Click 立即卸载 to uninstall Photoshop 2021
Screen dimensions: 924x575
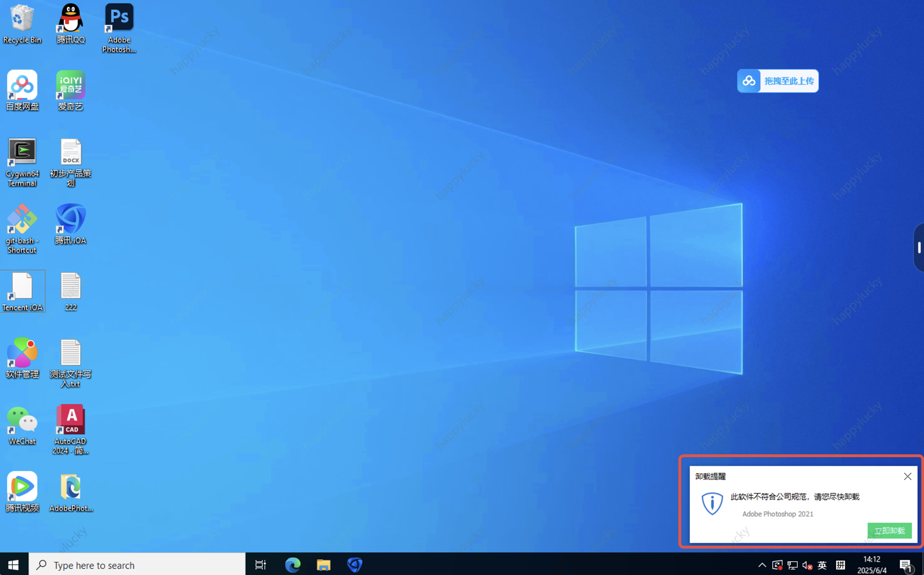point(889,531)
